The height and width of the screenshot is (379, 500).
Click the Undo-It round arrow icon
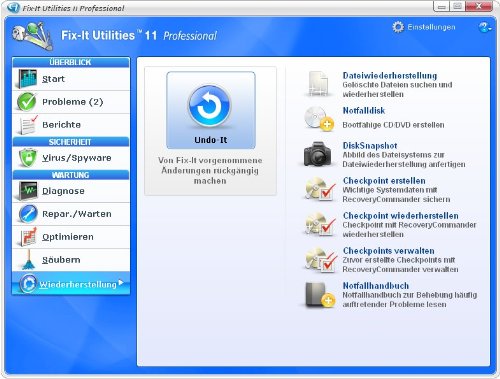pos(210,105)
